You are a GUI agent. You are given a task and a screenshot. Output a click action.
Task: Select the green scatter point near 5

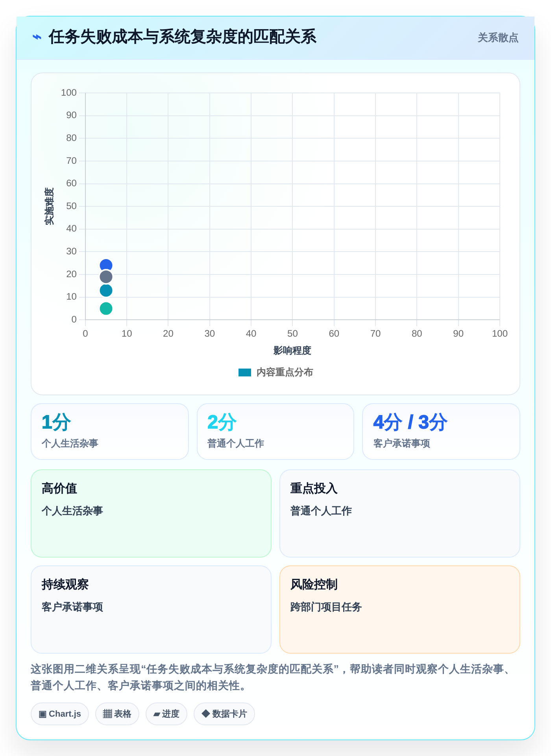[106, 309]
